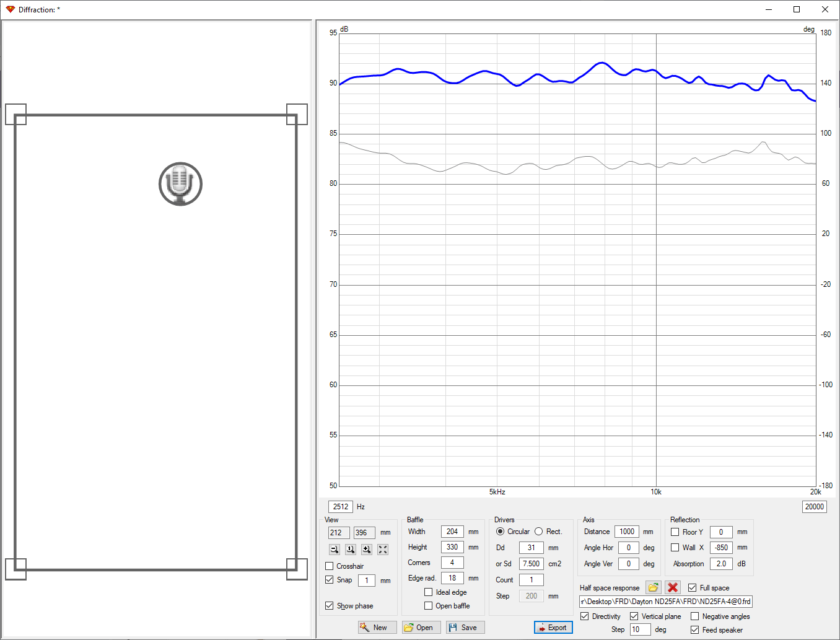
Task: Click the View Y coordinate field 396
Action: pyautogui.click(x=364, y=533)
